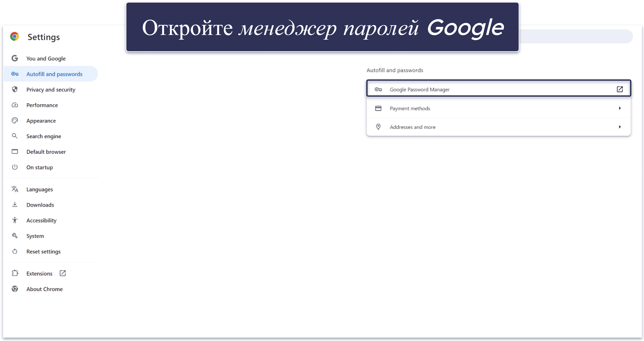Switch to Appearance settings
Image resolution: width=644 pixels, height=341 pixels.
(51, 120)
